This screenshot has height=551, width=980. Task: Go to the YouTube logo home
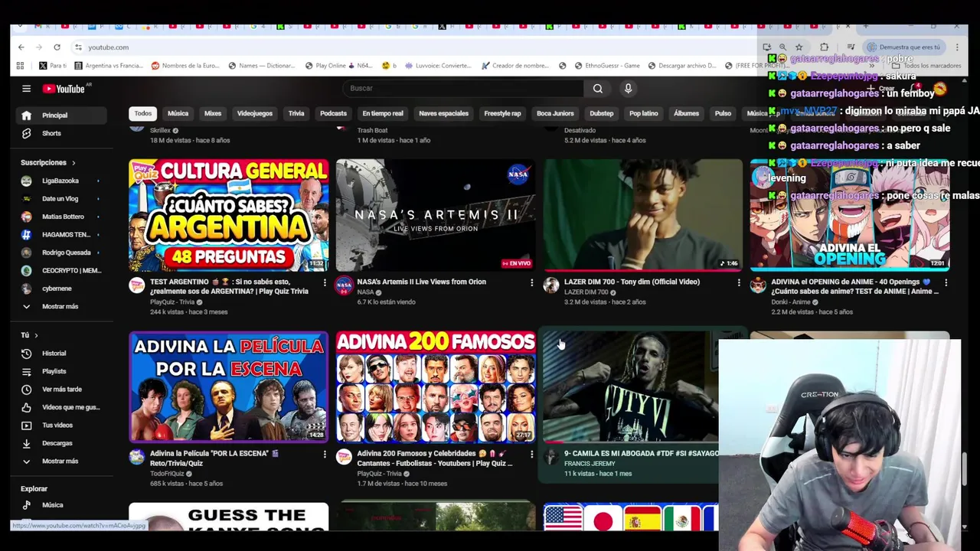(64, 89)
